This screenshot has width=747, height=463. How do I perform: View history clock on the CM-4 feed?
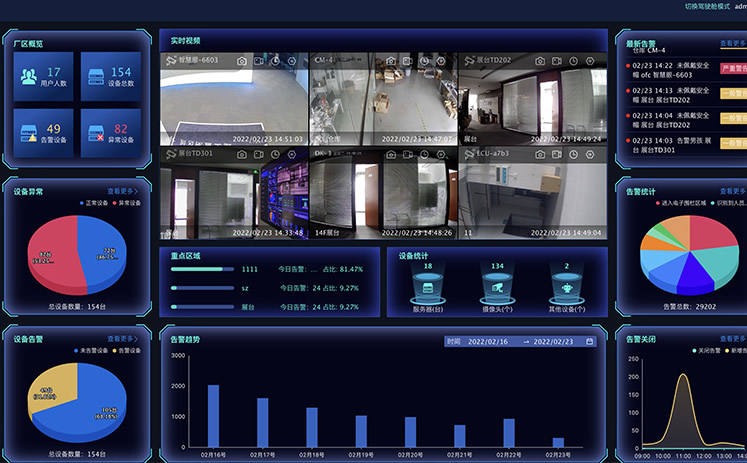[x=424, y=61]
